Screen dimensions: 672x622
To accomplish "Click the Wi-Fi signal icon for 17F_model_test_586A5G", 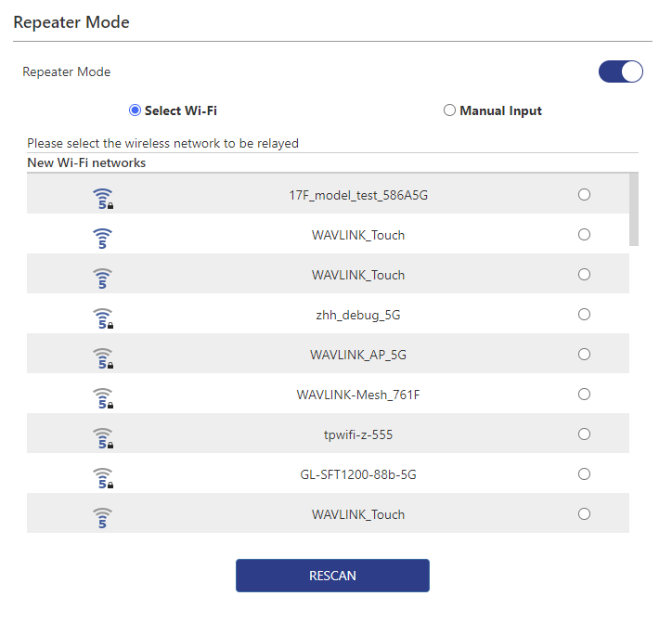I will [x=103, y=197].
